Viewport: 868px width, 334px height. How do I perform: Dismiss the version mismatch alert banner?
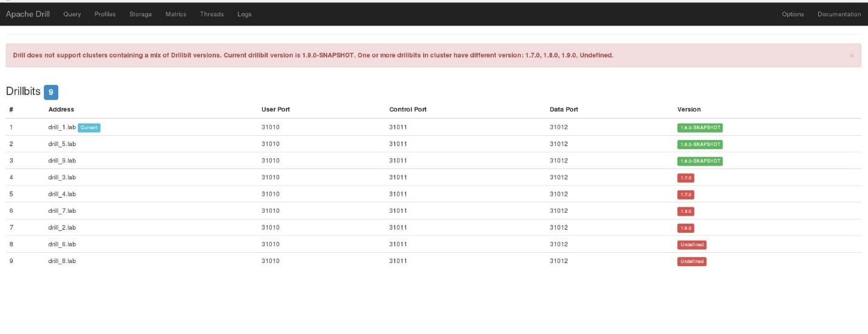click(x=851, y=55)
